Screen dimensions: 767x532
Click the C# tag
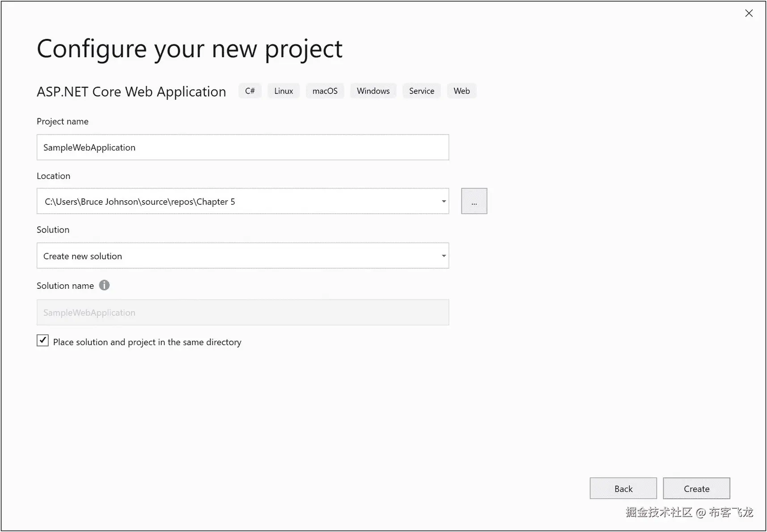250,91
